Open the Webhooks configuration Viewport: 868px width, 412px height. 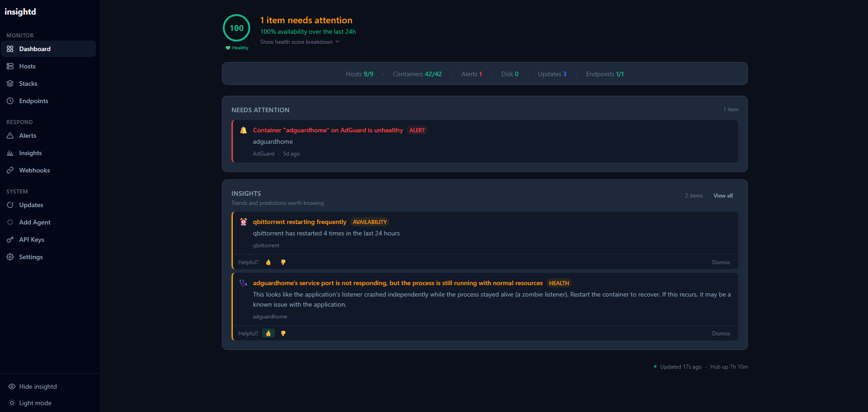[x=34, y=170]
